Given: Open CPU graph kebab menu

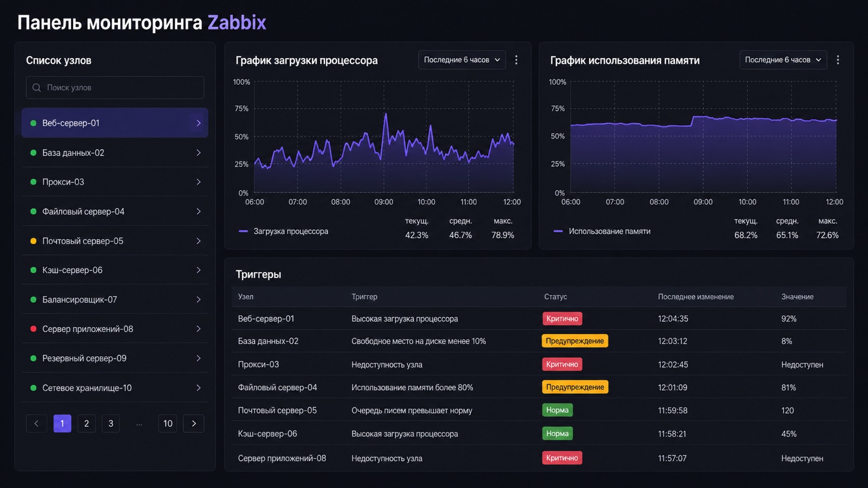Looking at the screenshot, I should click(516, 60).
